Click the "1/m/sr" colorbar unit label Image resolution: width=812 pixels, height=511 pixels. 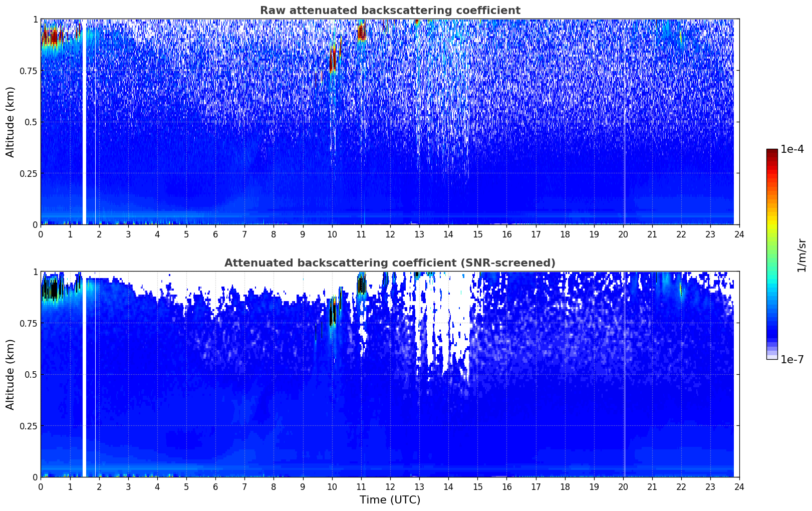tap(801, 255)
